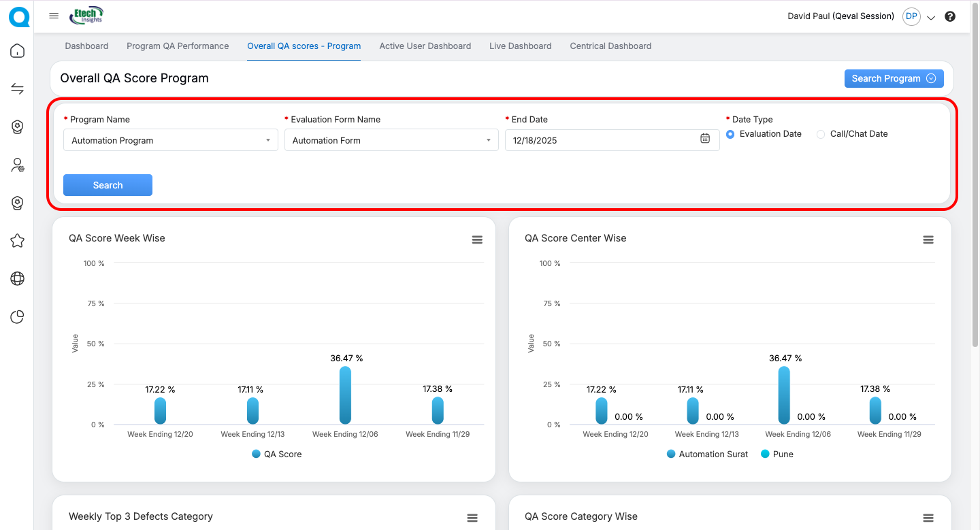Expand the Evaluation Form Name dropdown
Viewport: 980px width, 530px height.
pyautogui.click(x=391, y=140)
